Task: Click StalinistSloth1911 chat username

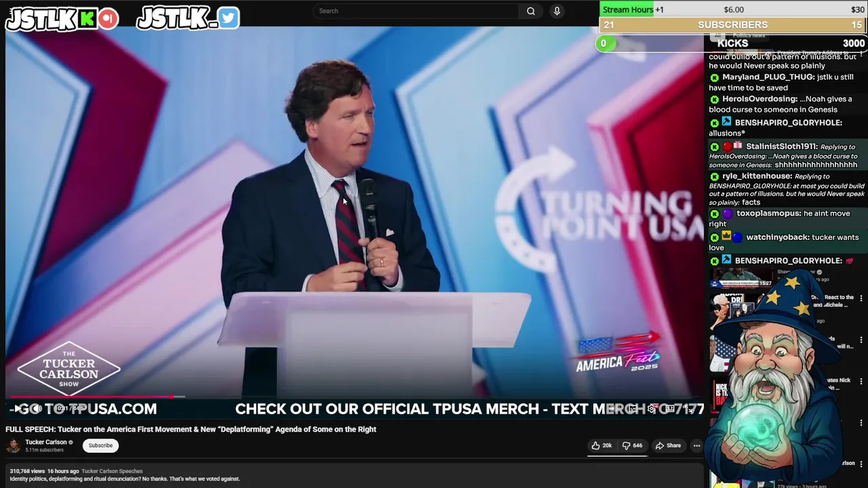Action: [781, 146]
